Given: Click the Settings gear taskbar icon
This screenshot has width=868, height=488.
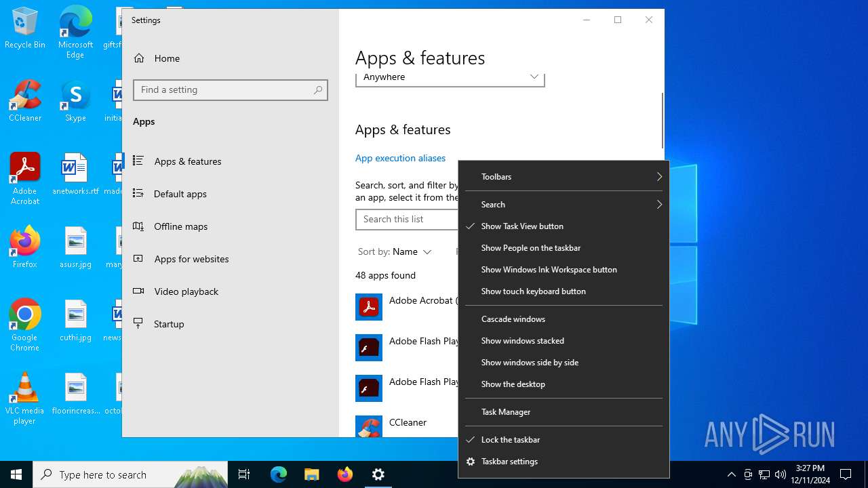Looking at the screenshot, I should point(378,474).
